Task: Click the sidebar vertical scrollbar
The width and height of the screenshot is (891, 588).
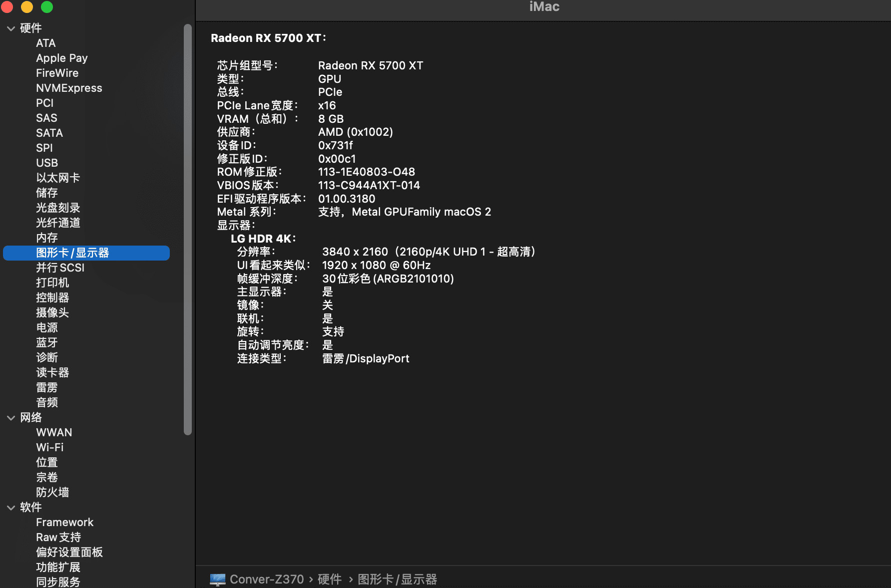Action: 188,230
